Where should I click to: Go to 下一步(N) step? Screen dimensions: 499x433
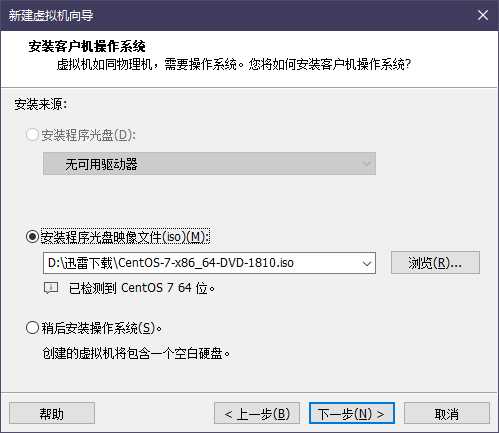tap(352, 414)
